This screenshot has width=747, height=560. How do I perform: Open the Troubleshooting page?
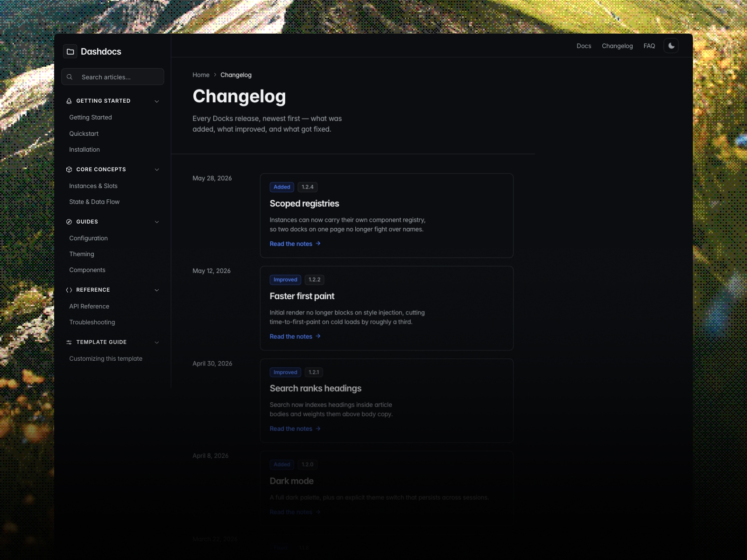[x=92, y=322]
